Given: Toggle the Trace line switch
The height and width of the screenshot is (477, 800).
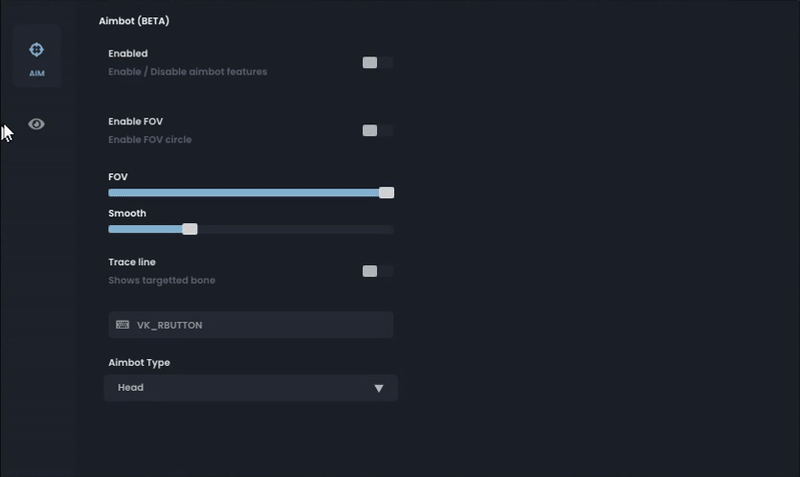Looking at the screenshot, I should coord(378,271).
